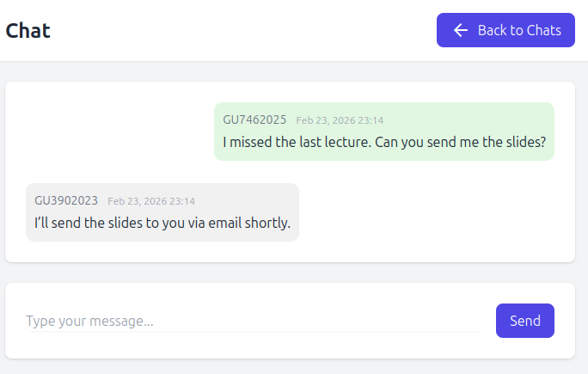
Task: Click the word 'slides' in the gray reply bubble
Action: (x=125, y=224)
